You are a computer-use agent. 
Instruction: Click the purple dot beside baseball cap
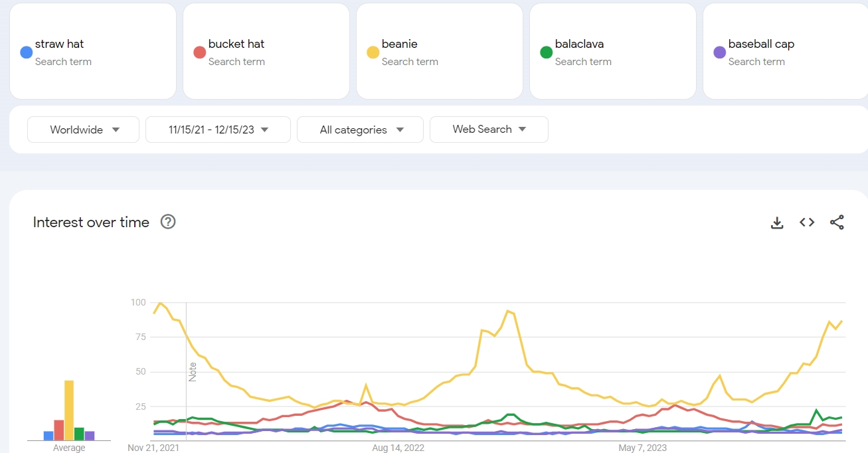(719, 52)
